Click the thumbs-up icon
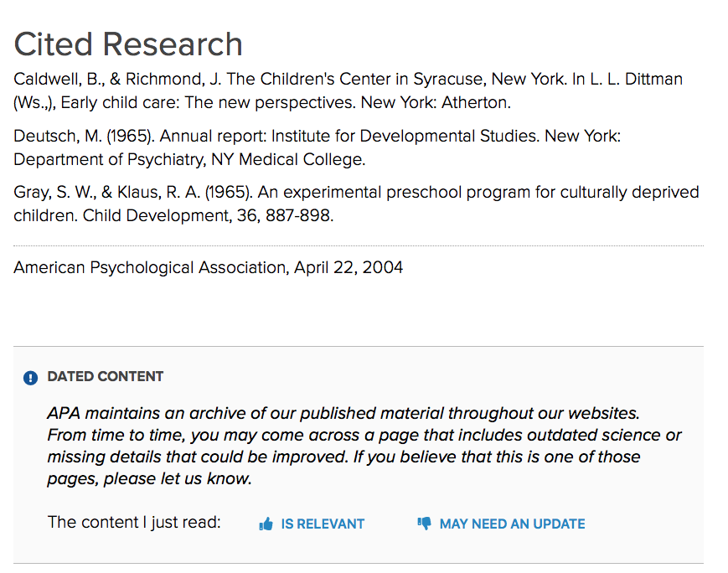The image size is (728, 573). tap(266, 524)
